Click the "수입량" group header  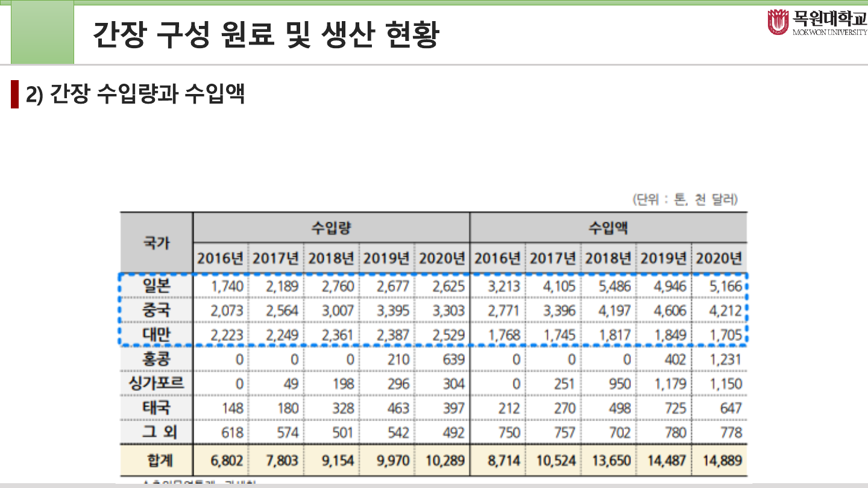coord(331,228)
